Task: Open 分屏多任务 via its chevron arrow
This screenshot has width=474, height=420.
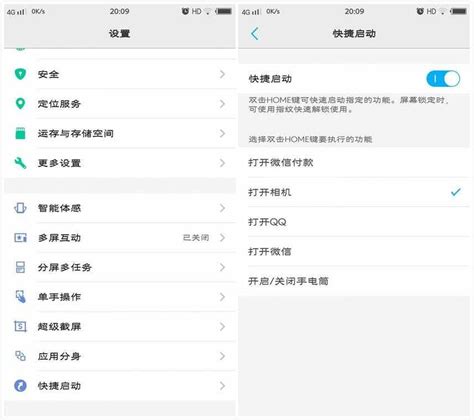Action: pos(222,267)
